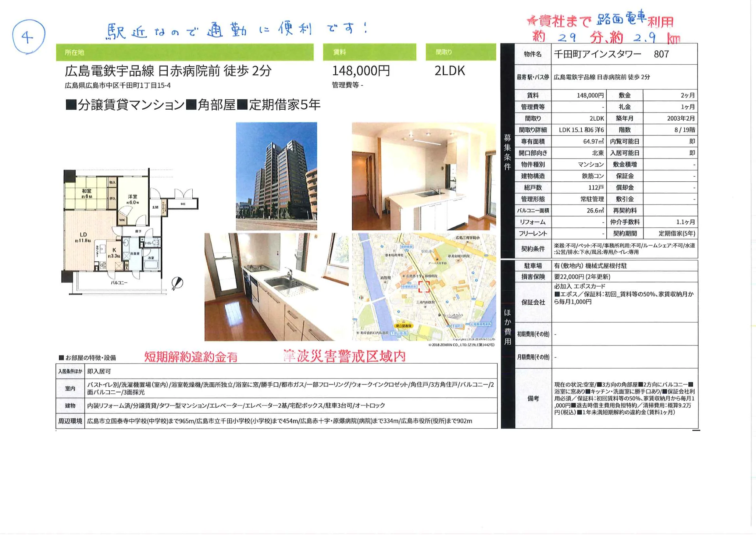Click the kitchen sink and stove photo
The height and width of the screenshot is (535, 756).
point(276,287)
